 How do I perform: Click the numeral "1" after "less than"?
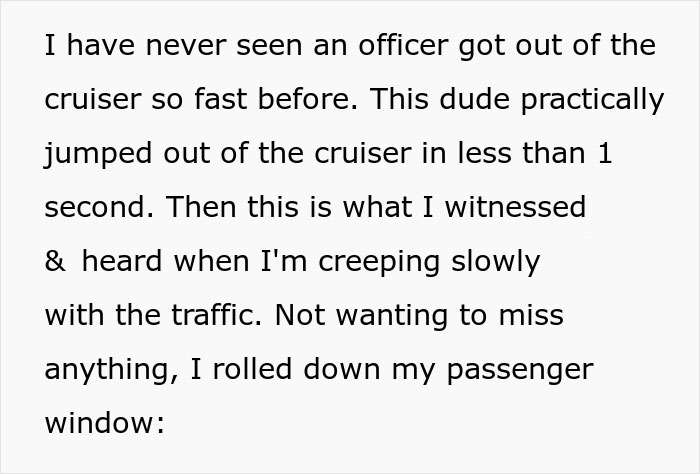coord(604,153)
